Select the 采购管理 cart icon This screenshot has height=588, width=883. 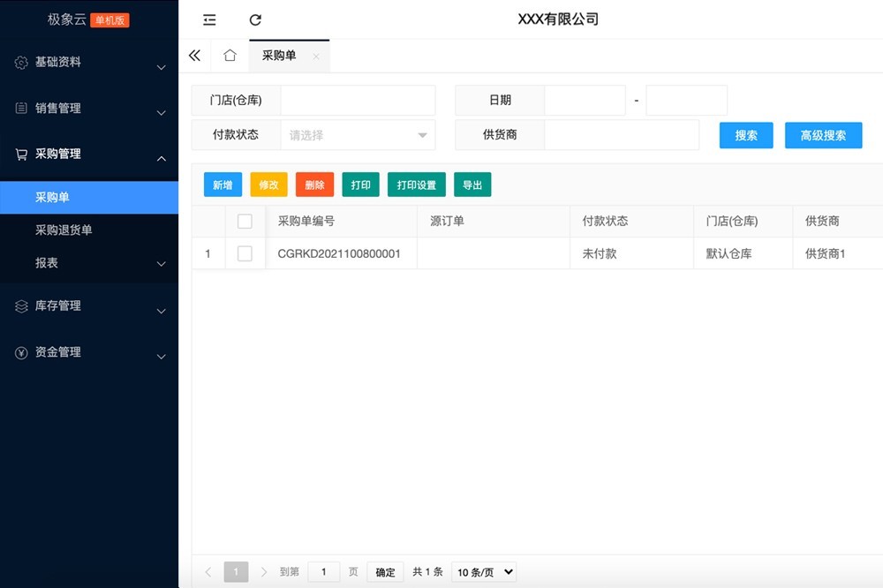coord(19,155)
